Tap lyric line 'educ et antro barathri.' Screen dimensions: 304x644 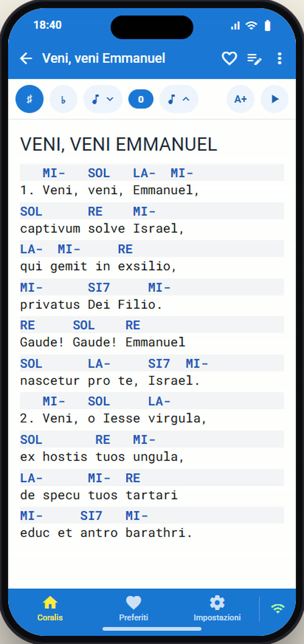pos(106,533)
